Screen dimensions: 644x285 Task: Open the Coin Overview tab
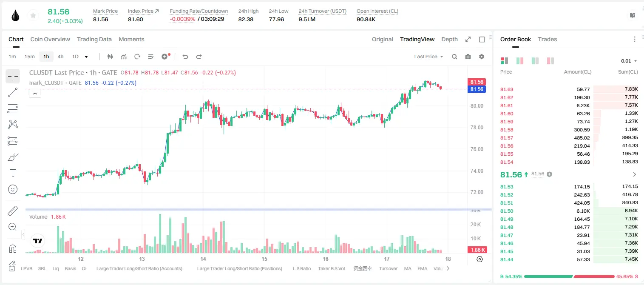click(x=50, y=39)
